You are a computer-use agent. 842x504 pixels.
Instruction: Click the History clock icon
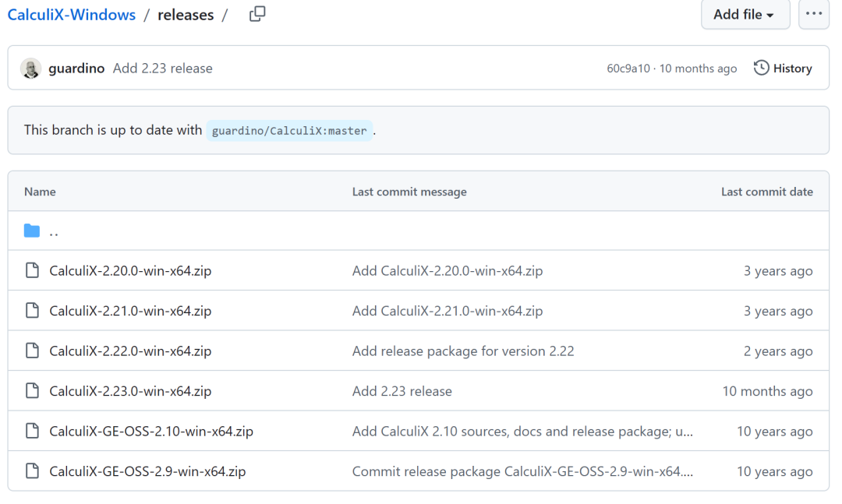(761, 68)
